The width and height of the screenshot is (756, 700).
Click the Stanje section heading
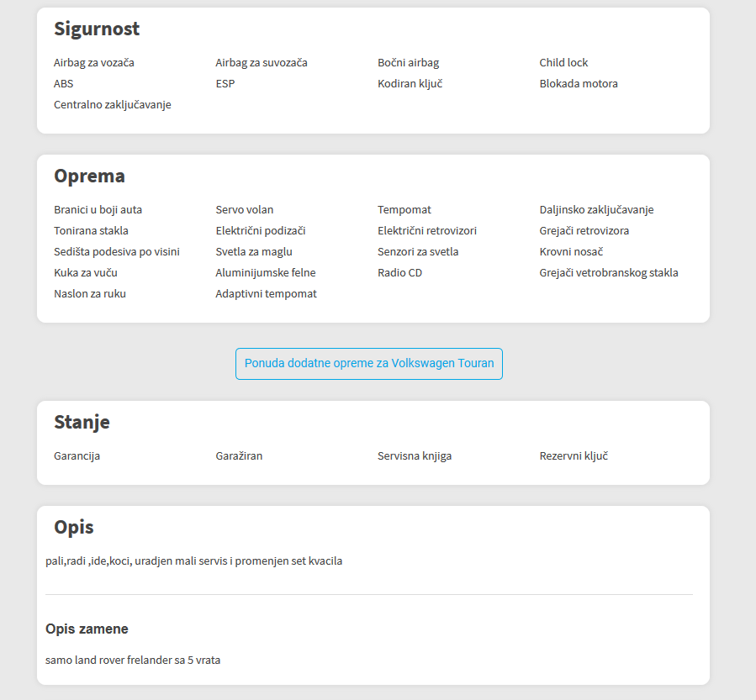tap(82, 422)
